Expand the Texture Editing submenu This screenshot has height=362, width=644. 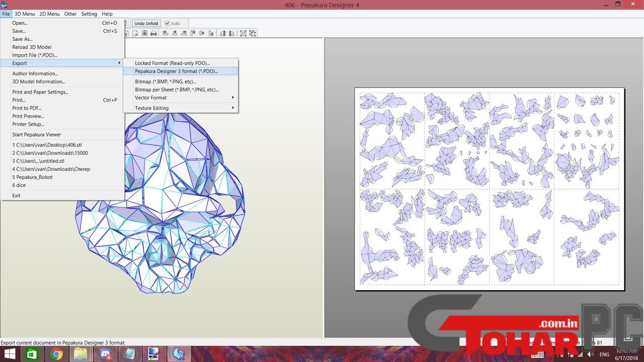click(181, 108)
